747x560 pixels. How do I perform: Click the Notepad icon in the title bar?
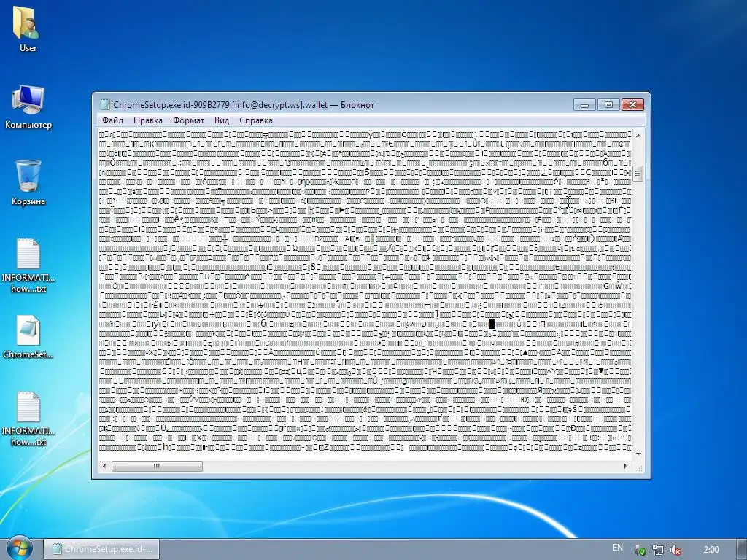coord(105,105)
